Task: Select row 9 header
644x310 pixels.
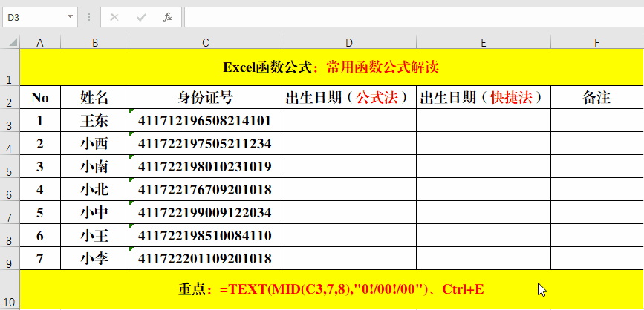Action: click(10, 258)
